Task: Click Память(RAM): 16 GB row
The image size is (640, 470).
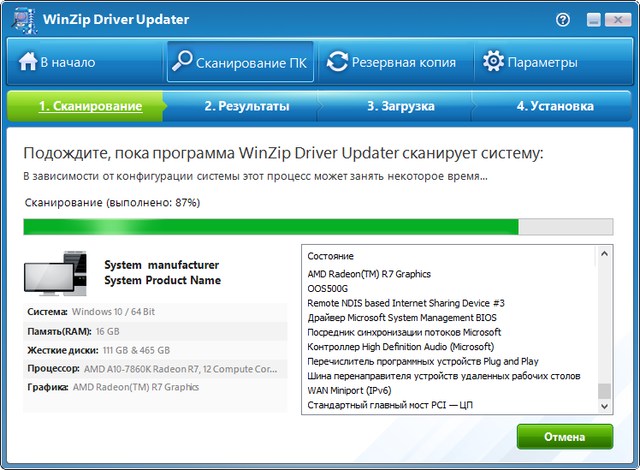Action: coord(155,331)
